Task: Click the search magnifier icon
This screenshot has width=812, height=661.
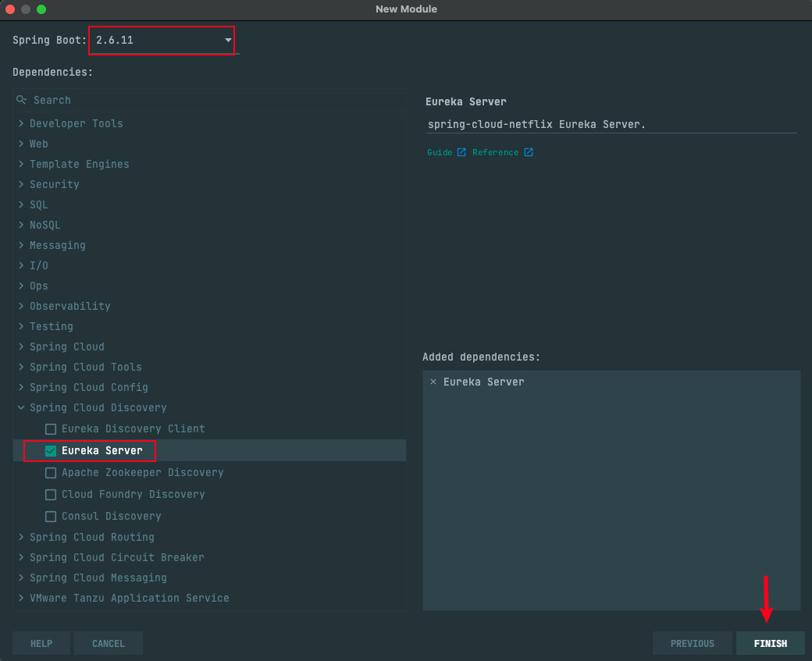Action: click(21, 99)
